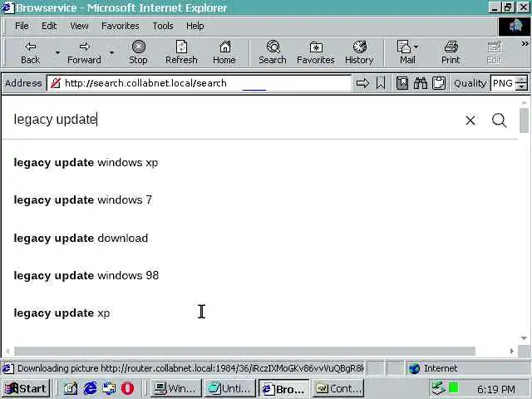Open the Windows Start menu
The height and width of the screenshot is (399, 532).
(x=27, y=388)
